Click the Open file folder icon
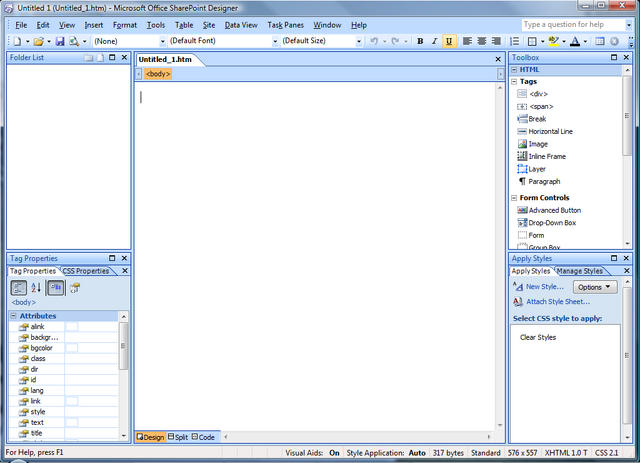Image resolution: width=640 pixels, height=463 pixels. coord(39,41)
